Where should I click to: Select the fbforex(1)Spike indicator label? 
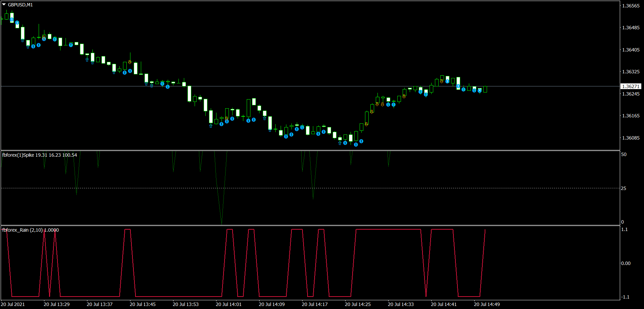(39, 155)
